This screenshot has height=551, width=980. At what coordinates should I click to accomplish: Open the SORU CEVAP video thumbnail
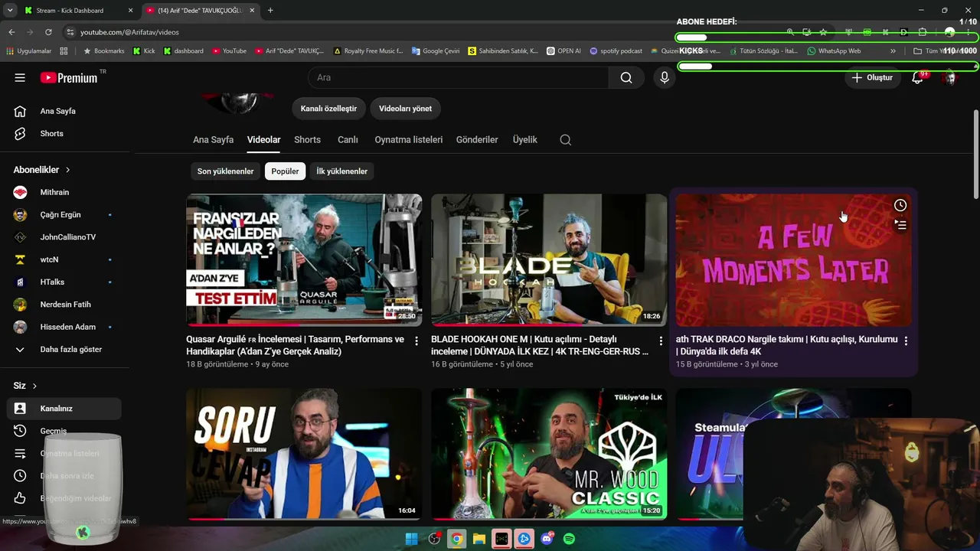pyautogui.click(x=304, y=454)
